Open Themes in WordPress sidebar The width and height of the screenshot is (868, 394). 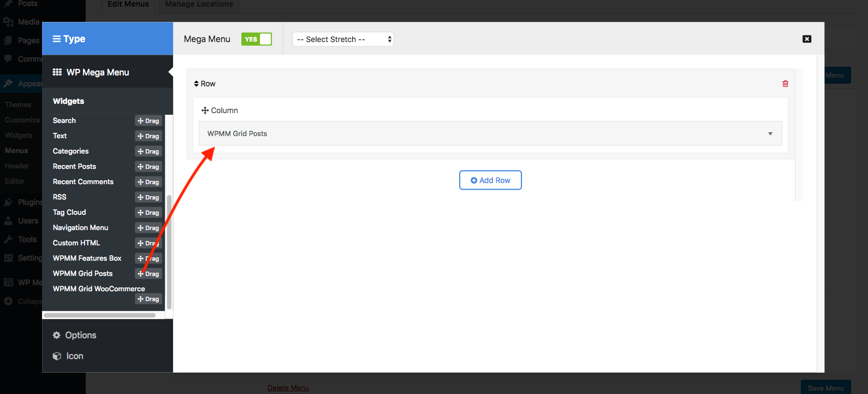[x=18, y=104]
